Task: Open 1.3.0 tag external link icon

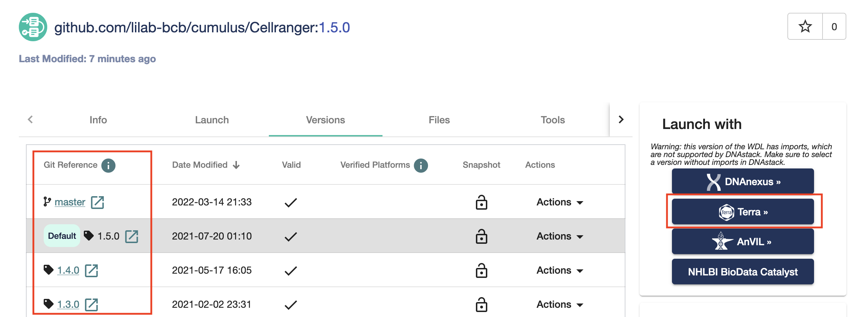Action: (x=91, y=305)
